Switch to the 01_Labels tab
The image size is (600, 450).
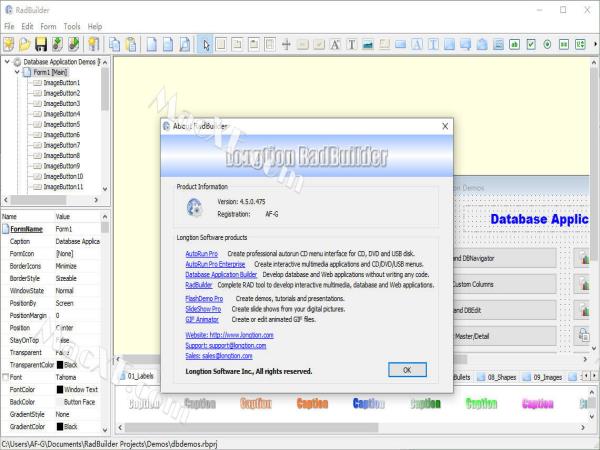pyautogui.click(x=137, y=376)
